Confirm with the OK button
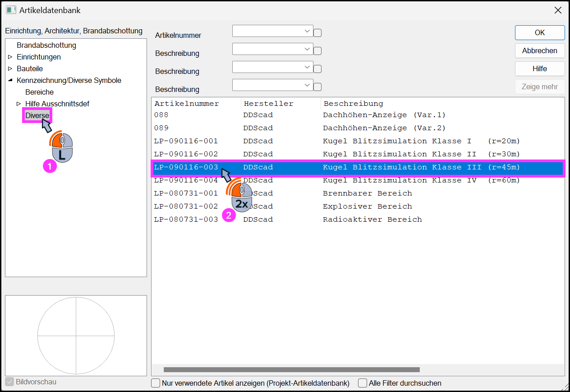This screenshot has height=392, width=570. click(540, 32)
